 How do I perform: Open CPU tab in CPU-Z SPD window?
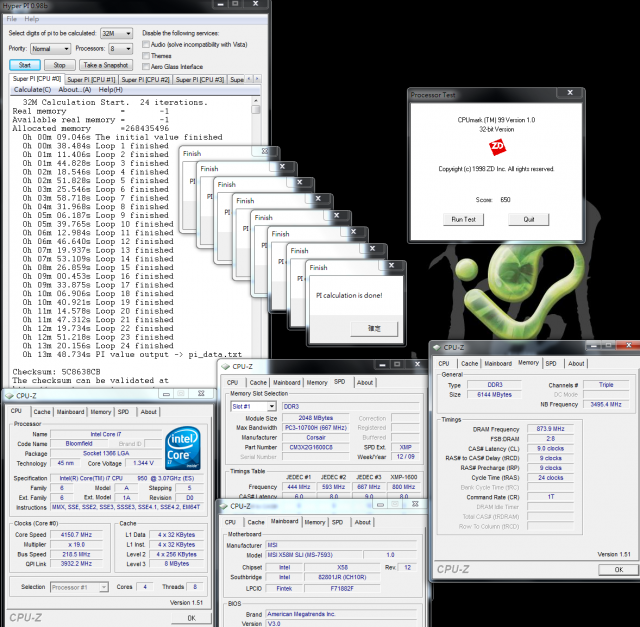232,382
